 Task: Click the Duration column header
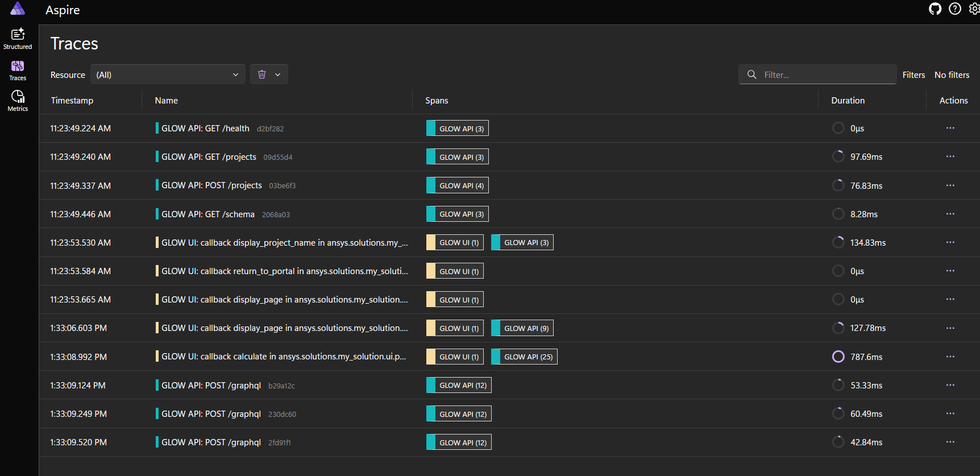coord(848,100)
